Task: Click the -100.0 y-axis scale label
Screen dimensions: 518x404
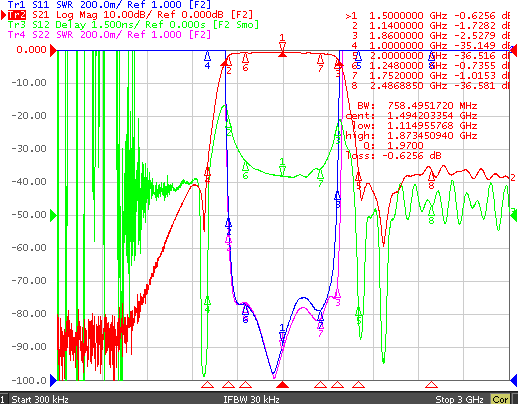Action: pos(29,380)
